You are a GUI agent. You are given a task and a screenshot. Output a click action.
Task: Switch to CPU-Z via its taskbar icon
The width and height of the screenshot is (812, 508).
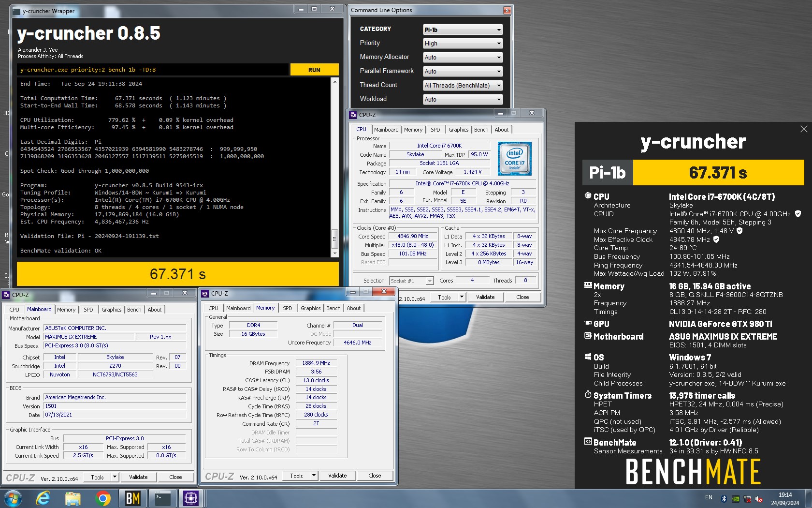point(191,498)
